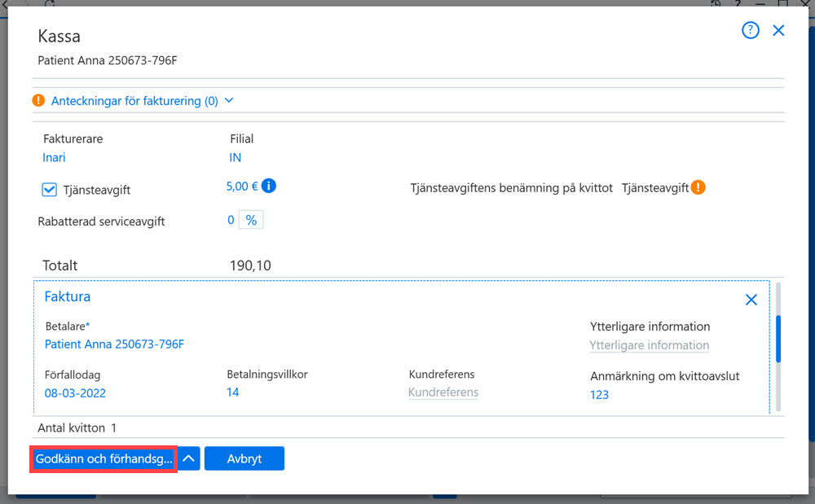The image size is (815, 504).
Task: Expand Anteckningar för fakturering chevron
Action: pos(229,100)
